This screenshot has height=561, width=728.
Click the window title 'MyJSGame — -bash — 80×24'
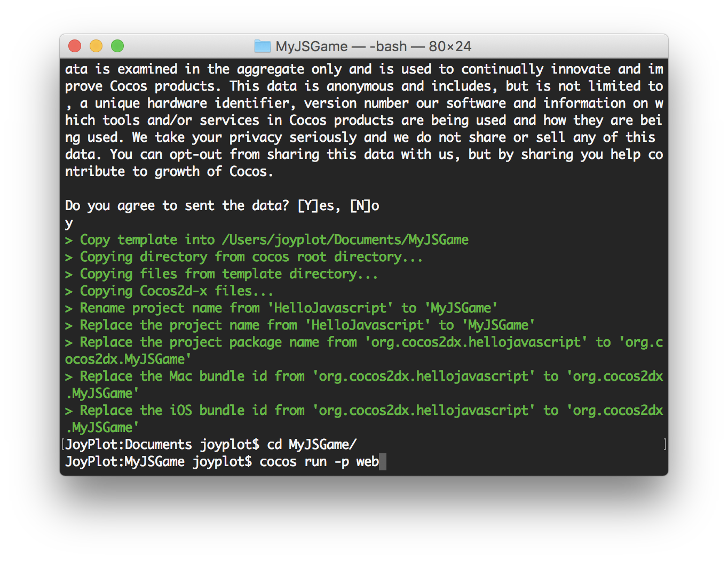coord(373,46)
